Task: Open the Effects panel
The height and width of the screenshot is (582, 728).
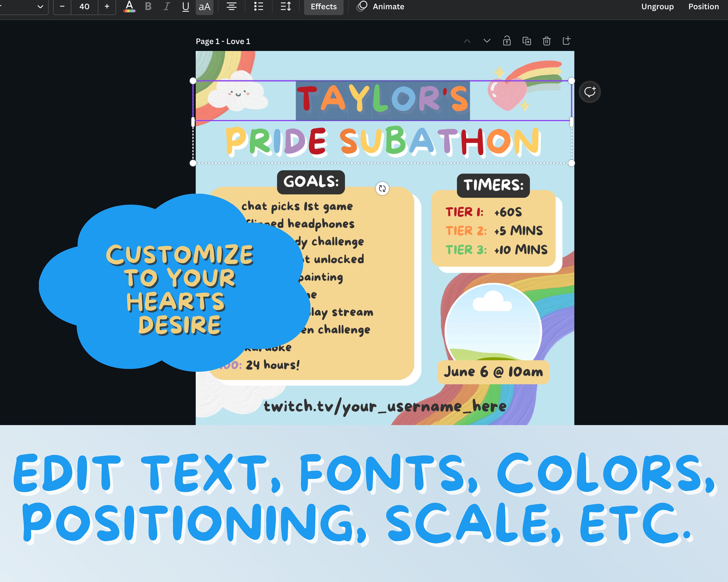Action: point(323,7)
